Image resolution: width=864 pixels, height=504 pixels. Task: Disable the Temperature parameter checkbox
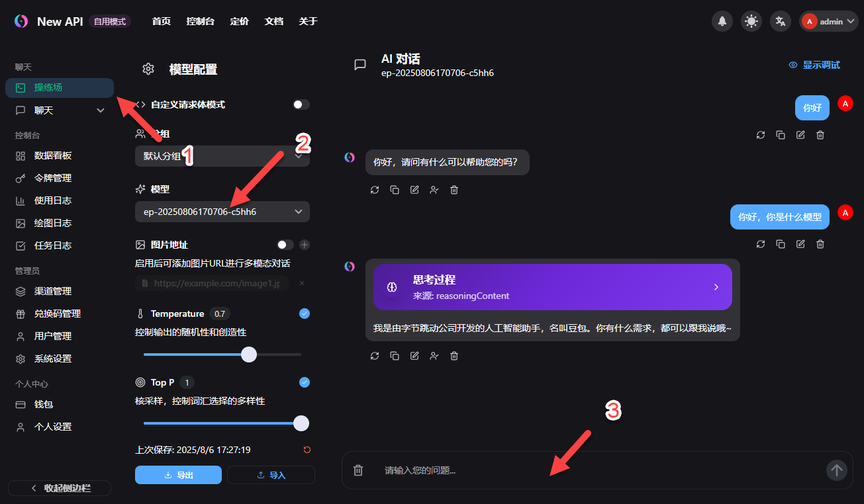pyautogui.click(x=304, y=313)
